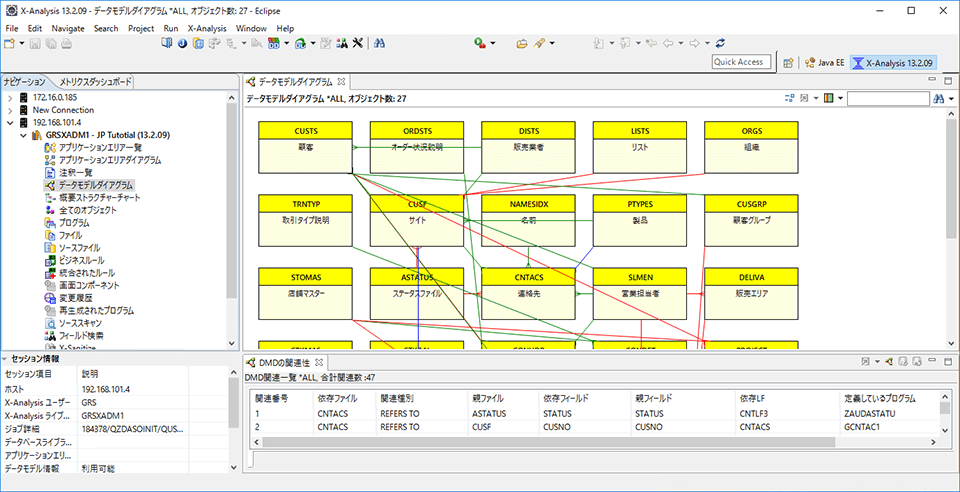Open dropdown beside diagram binoculars icon
This screenshot has width=960, height=492.
click(951, 99)
